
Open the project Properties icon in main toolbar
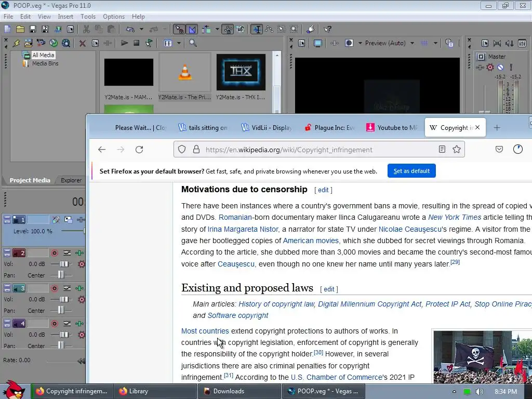[71, 29]
